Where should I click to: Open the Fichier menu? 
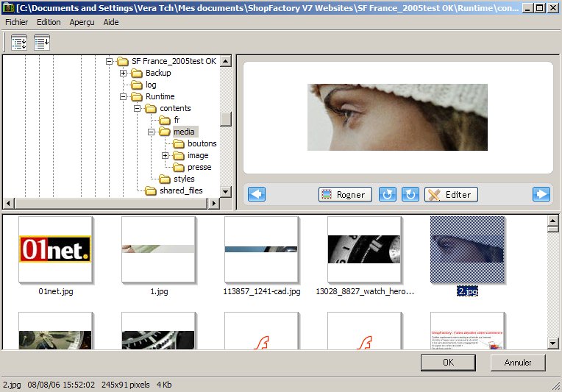(x=16, y=22)
